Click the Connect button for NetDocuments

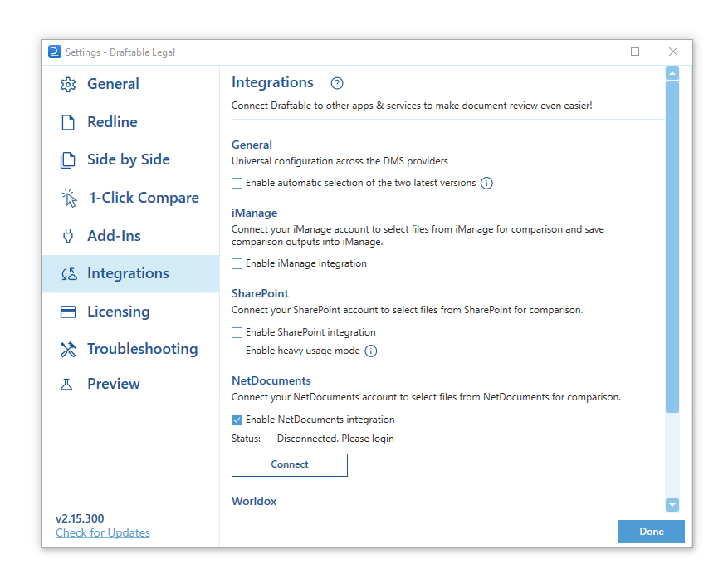(x=289, y=465)
